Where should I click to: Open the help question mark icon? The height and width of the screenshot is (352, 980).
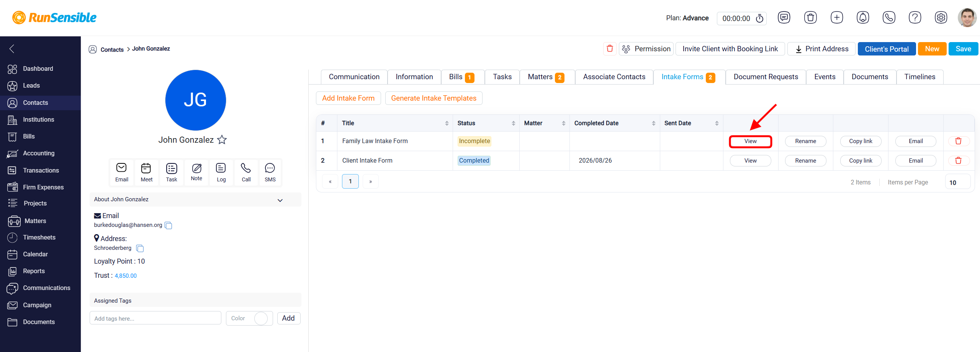(x=915, y=18)
